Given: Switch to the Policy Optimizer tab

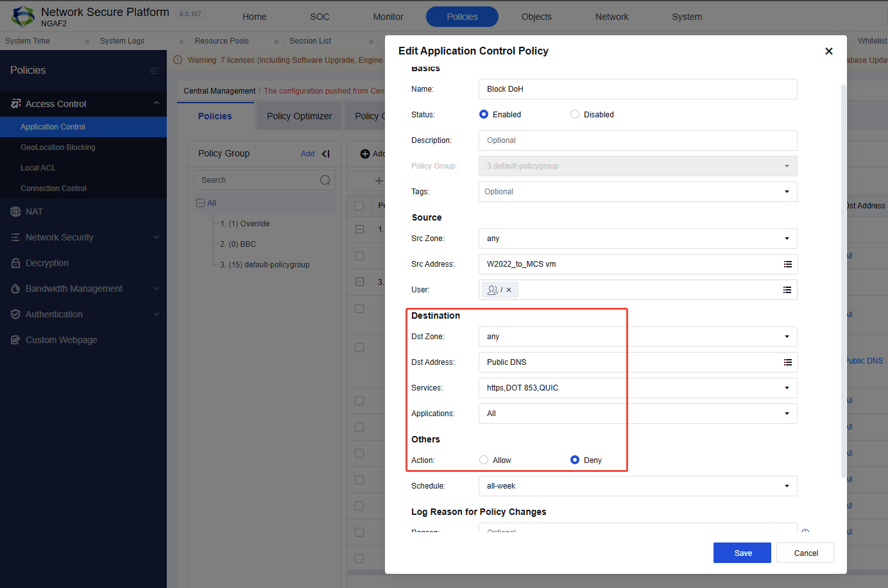Looking at the screenshot, I should pyautogui.click(x=299, y=116).
